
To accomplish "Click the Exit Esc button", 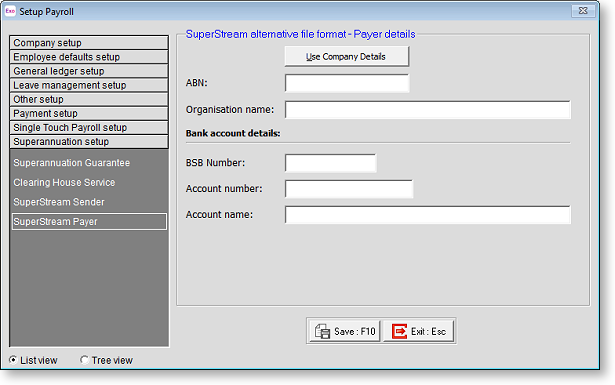I will [418, 331].
